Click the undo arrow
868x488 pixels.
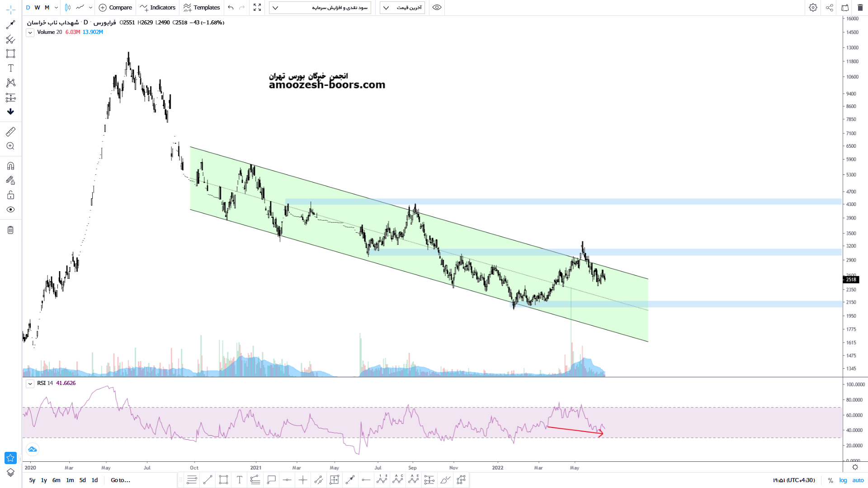click(231, 8)
